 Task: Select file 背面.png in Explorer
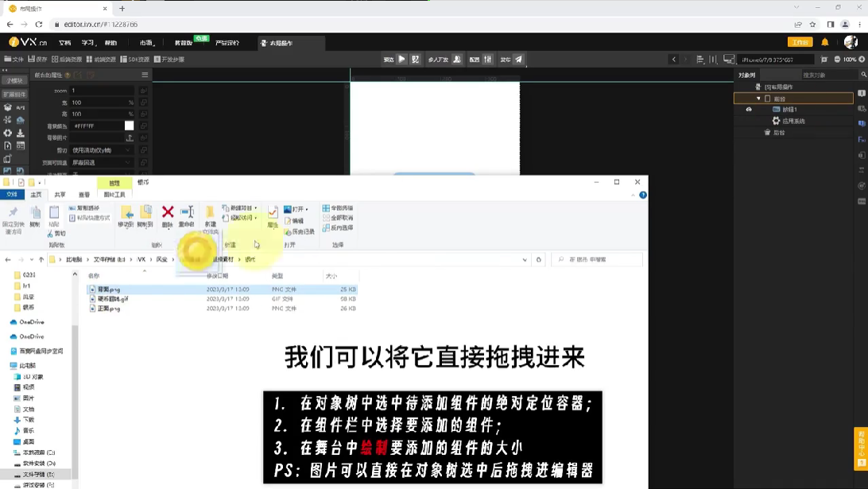(x=109, y=289)
